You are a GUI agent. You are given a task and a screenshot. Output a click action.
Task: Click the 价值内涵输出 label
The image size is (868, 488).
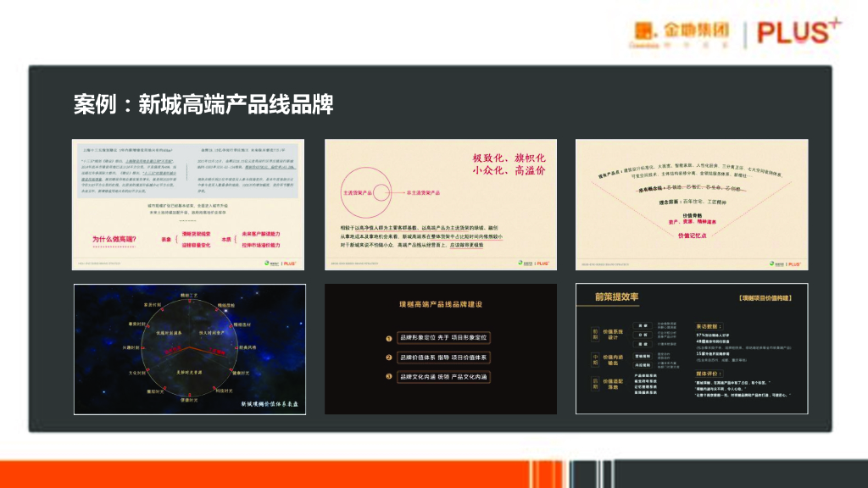pos(613,360)
